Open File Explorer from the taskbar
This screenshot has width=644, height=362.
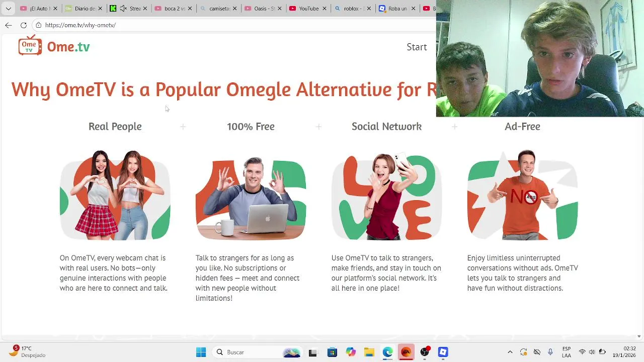[x=369, y=352]
